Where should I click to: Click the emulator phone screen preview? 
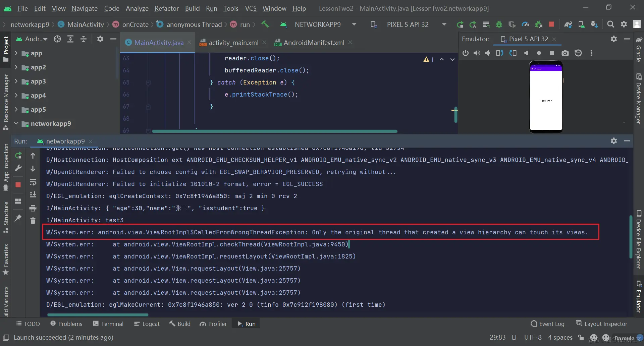click(546, 97)
